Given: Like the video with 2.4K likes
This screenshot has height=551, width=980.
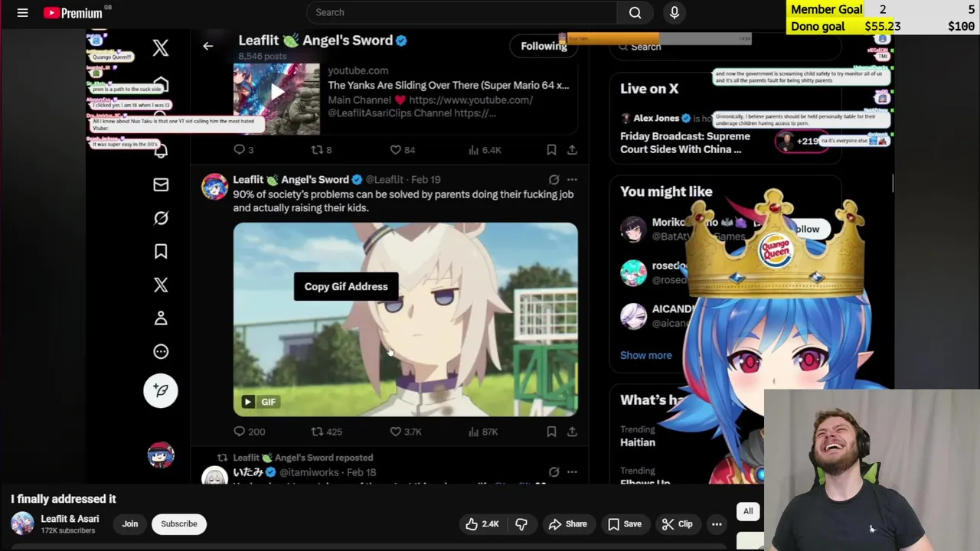Looking at the screenshot, I should (x=482, y=523).
